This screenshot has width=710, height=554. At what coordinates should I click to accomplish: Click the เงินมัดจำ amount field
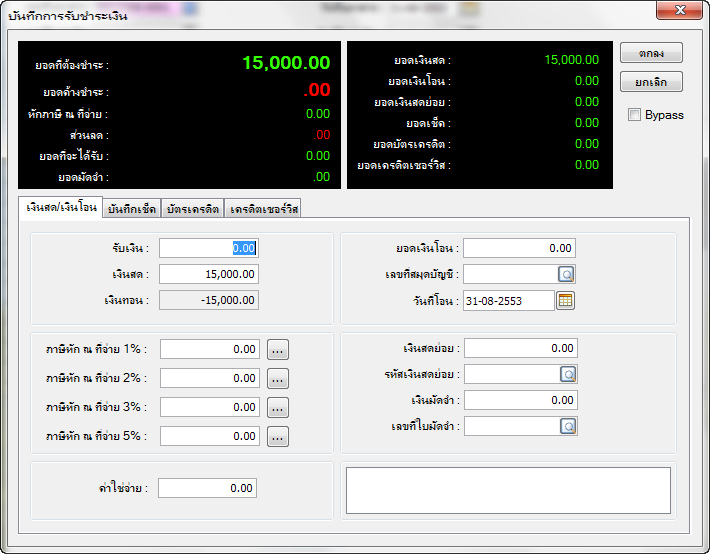point(521,400)
